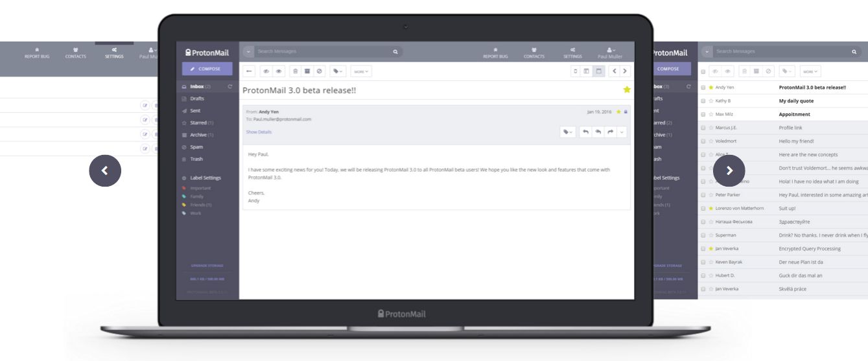Viewport: 868px width, 361px height.
Task: Open Label Settings in the sidebar
Action: (205, 178)
